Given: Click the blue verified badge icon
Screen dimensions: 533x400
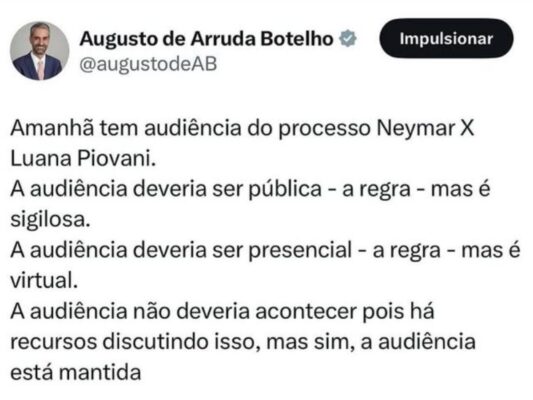Looking at the screenshot, I should (x=348, y=38).
